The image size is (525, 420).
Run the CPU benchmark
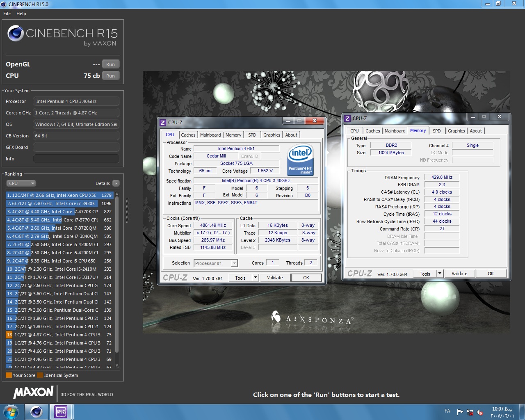tap(111, 76)
